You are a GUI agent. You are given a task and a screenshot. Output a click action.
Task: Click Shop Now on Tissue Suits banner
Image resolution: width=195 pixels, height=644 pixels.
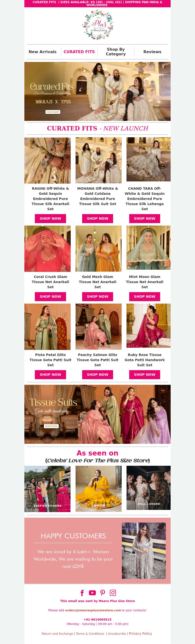(51, 426)
